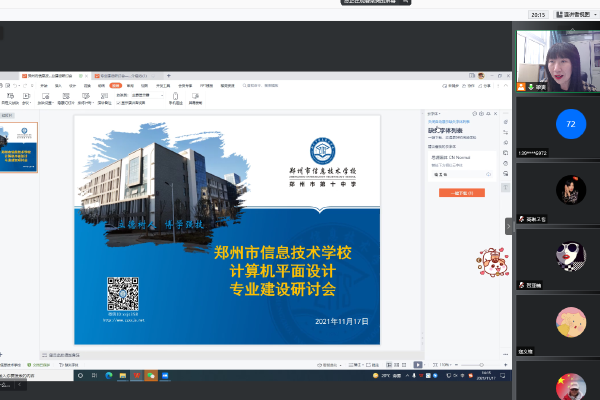
Task: Switch to reading view icon in status bar
Action: tap(404, 365)
